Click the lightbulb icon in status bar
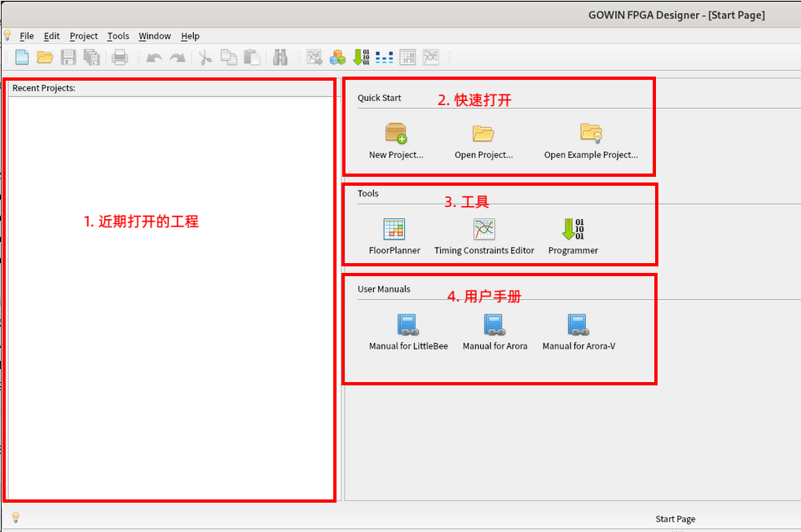This screenshot has height=532, width=801. click(x=15, y=517)
